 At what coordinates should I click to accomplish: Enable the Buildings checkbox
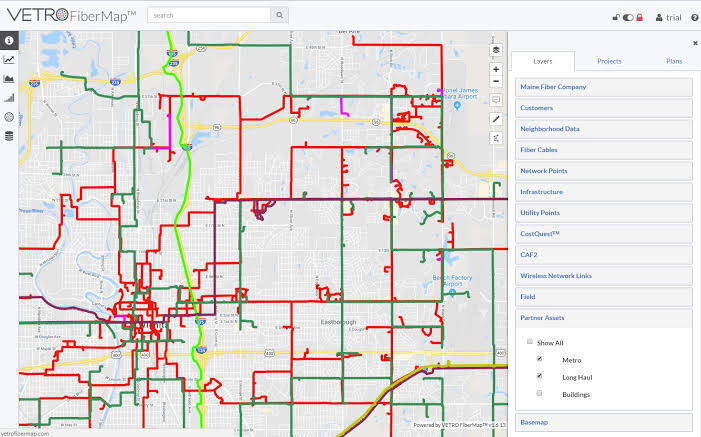coord(539,393)
